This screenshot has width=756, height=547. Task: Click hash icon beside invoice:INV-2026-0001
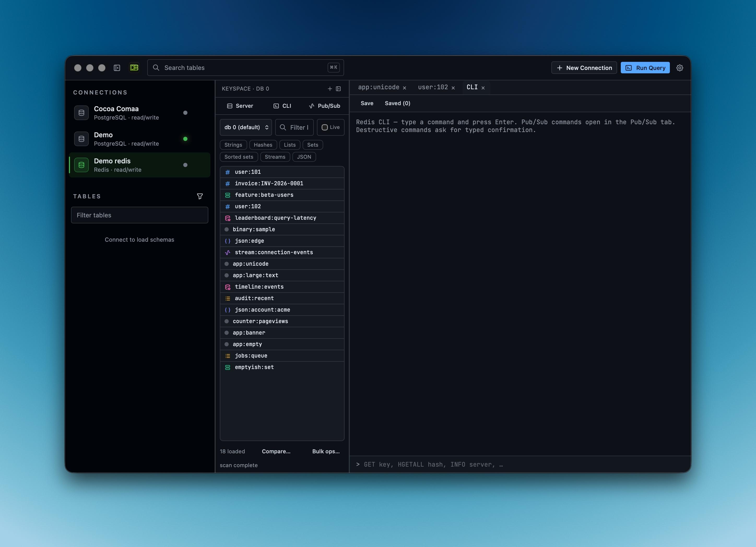tap(228, 183)
